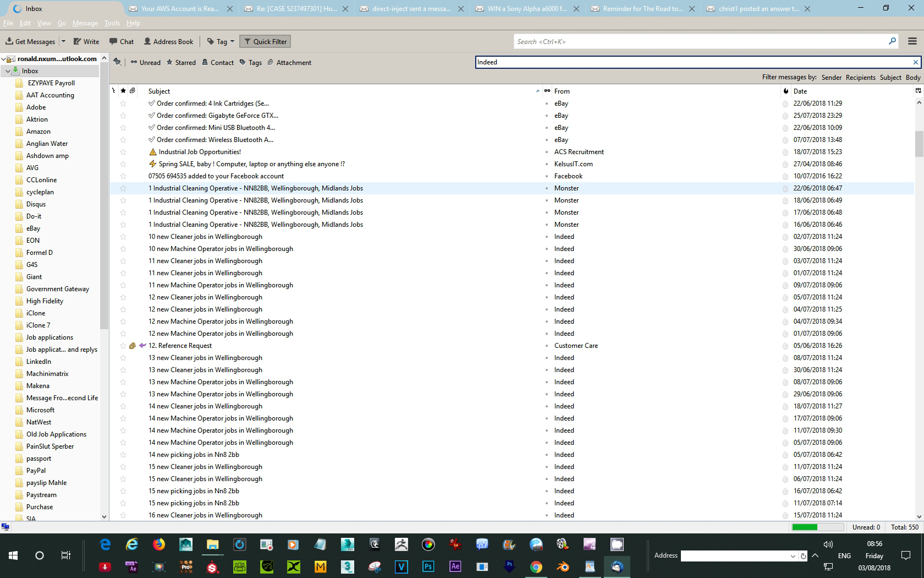Click Get Messages button
This screenshot has height=578, width=924.
point(30,42)
